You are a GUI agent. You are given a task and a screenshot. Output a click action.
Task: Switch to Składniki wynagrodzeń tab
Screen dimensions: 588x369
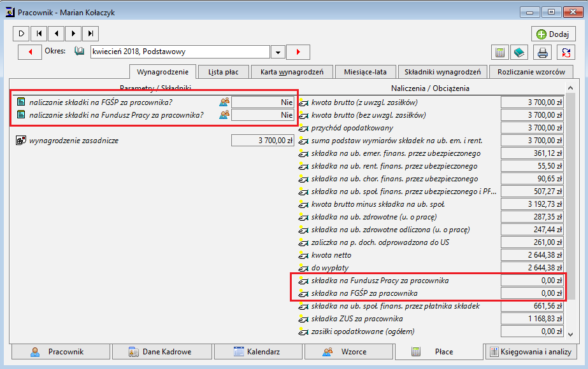click(x=443, y=72)
